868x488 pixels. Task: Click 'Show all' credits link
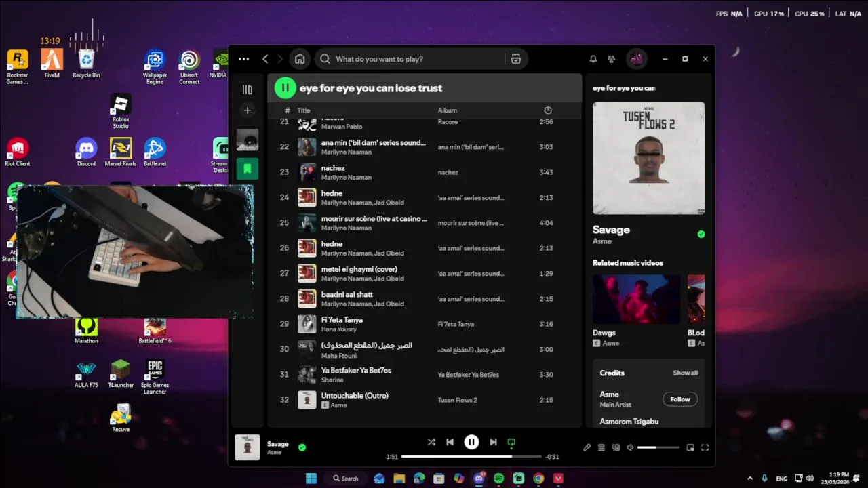click(685, 373)
